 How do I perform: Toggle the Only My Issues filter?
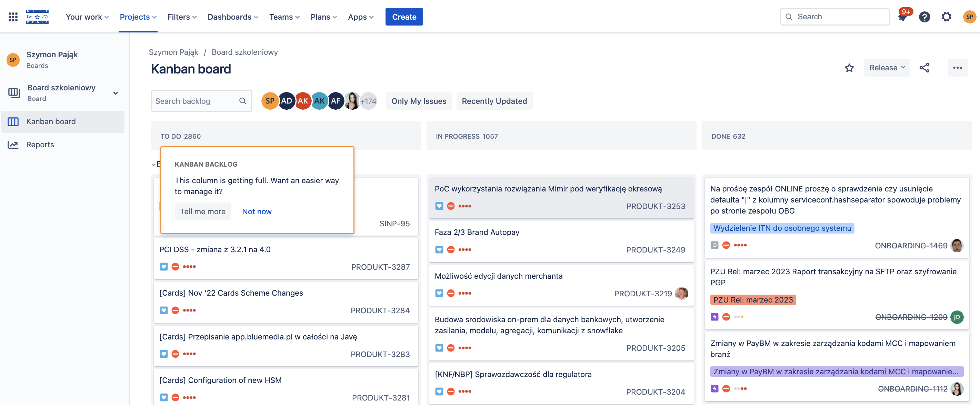pos(419,101)
